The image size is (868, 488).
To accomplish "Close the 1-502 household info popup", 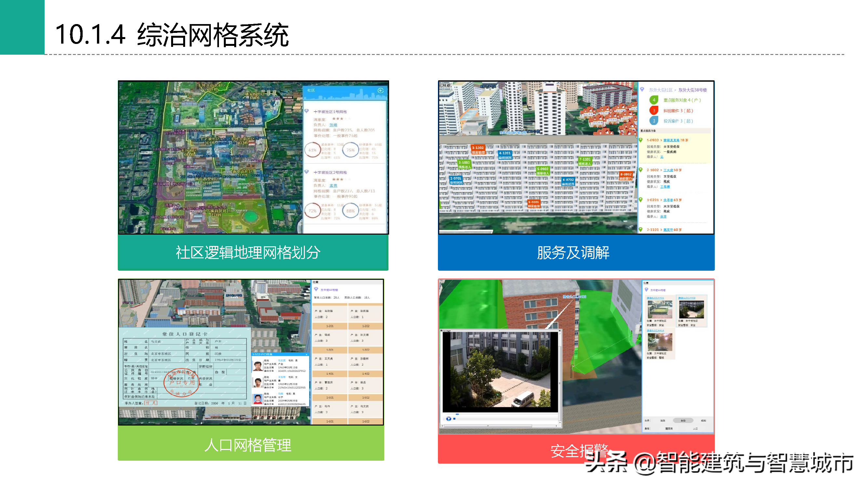I will point(306,354).
